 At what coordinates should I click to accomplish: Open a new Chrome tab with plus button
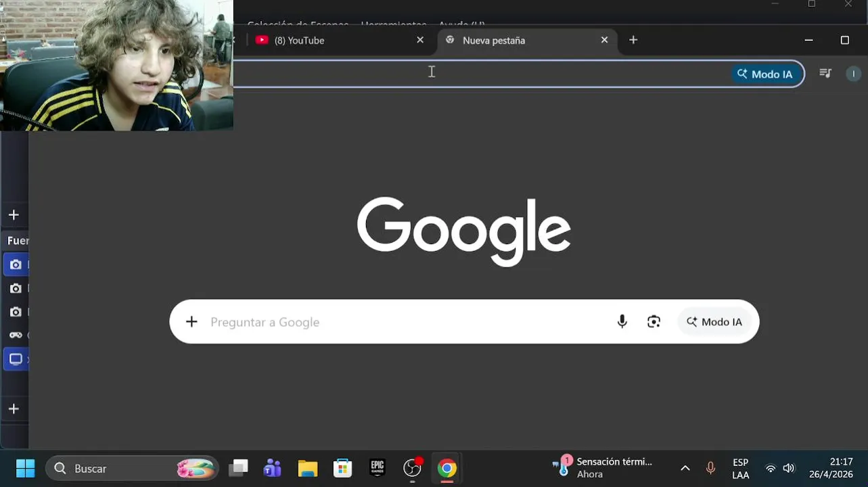click(x=633, y=41)
